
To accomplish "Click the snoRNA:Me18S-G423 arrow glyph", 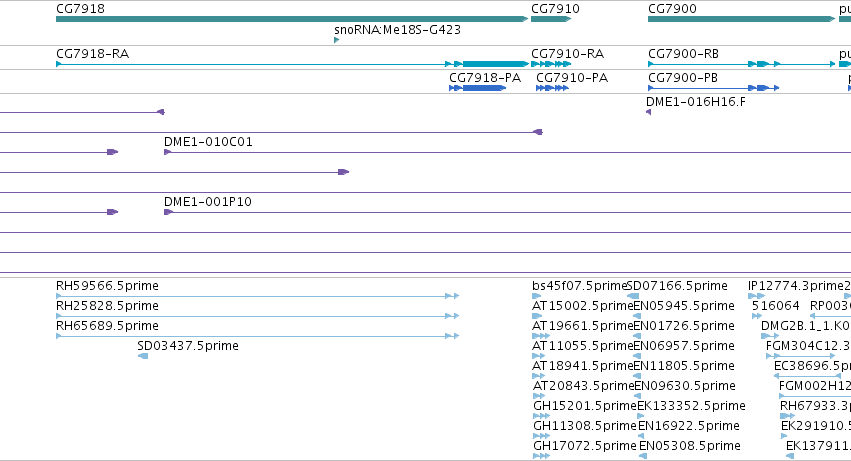I will point(336,40).
